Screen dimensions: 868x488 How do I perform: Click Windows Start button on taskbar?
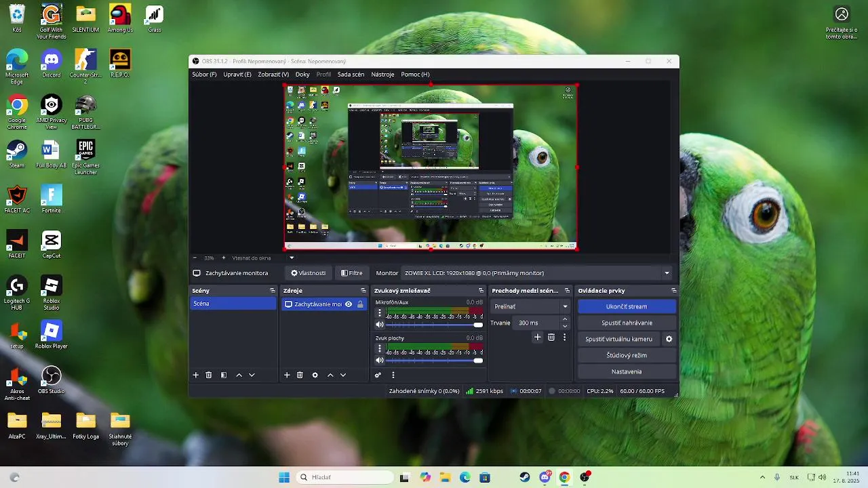click(284, 477)
